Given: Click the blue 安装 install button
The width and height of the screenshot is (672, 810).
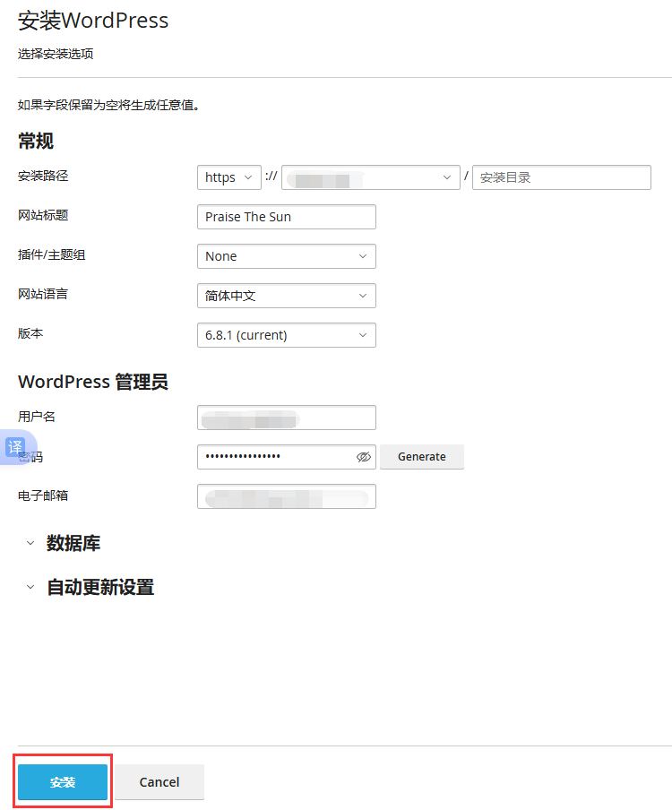Looking at the screenshot, I should [63, 782].
